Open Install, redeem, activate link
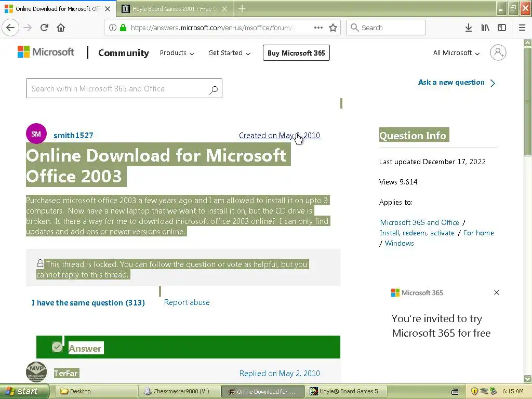Image resolution: width=532 pixels, height=399 pixels. (x=417, y=233)
